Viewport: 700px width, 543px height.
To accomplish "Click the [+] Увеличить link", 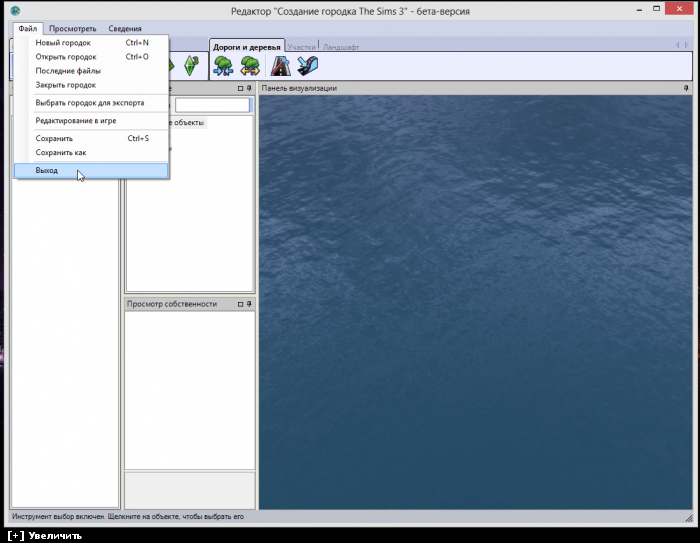I will point(44,535).
